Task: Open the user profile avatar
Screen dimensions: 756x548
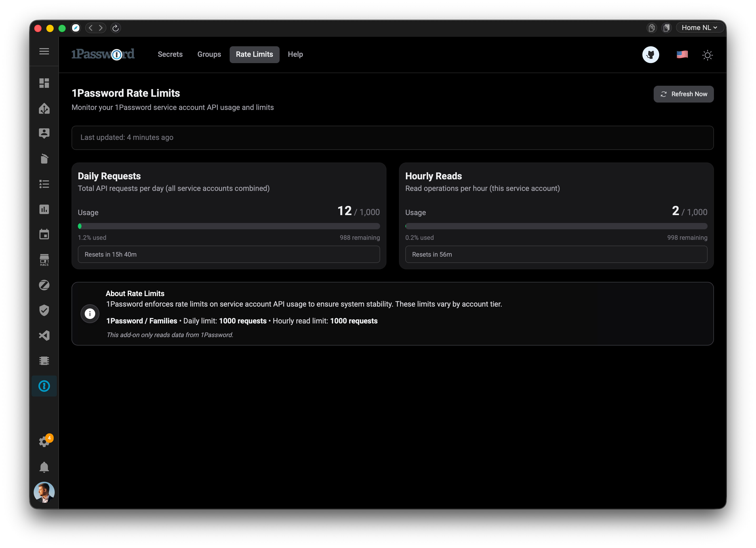Action: (44, 492)
